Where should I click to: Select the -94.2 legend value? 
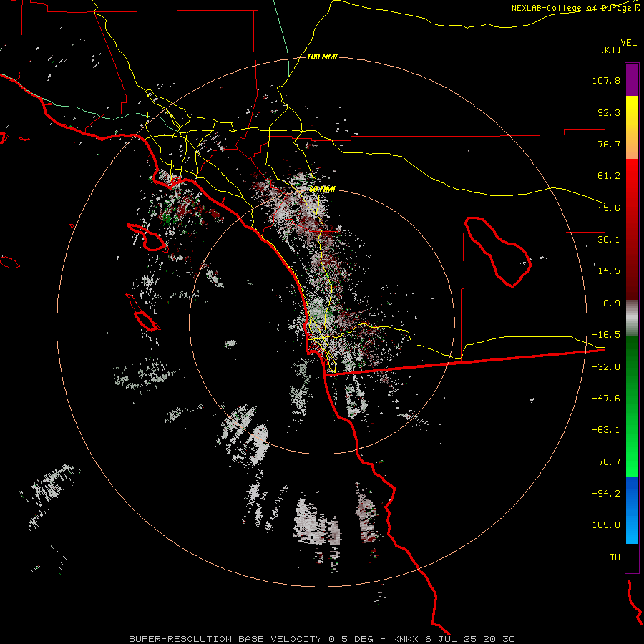coord(606,494)
